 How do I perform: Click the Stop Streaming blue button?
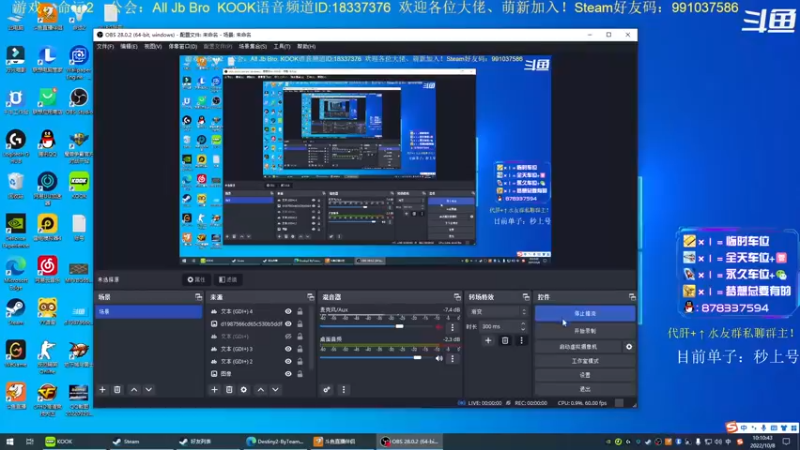[x=585, y=313]
